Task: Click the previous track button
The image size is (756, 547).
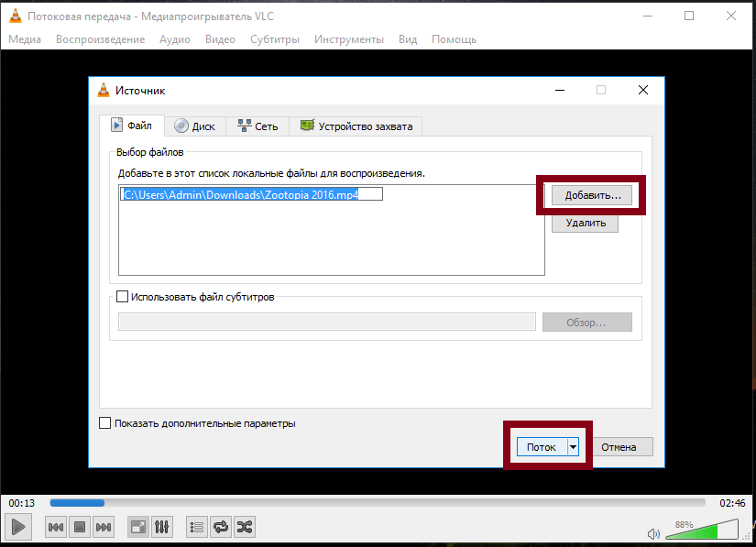Action: pyautogui.click(x=56, y=527)
